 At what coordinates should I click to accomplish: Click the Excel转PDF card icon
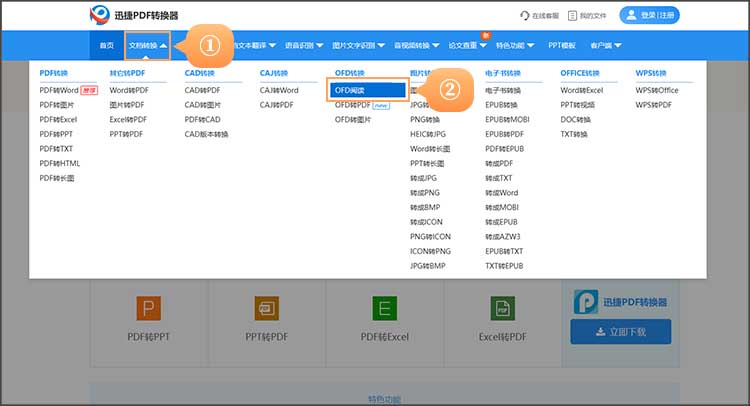pos(503,308)
